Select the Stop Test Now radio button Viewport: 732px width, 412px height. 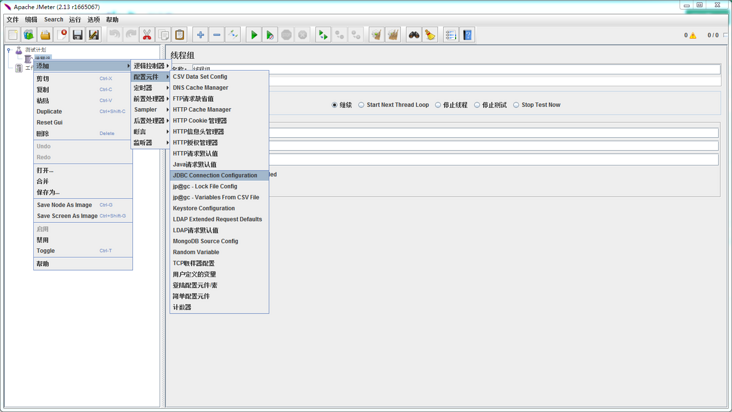[x=517, y=105]
